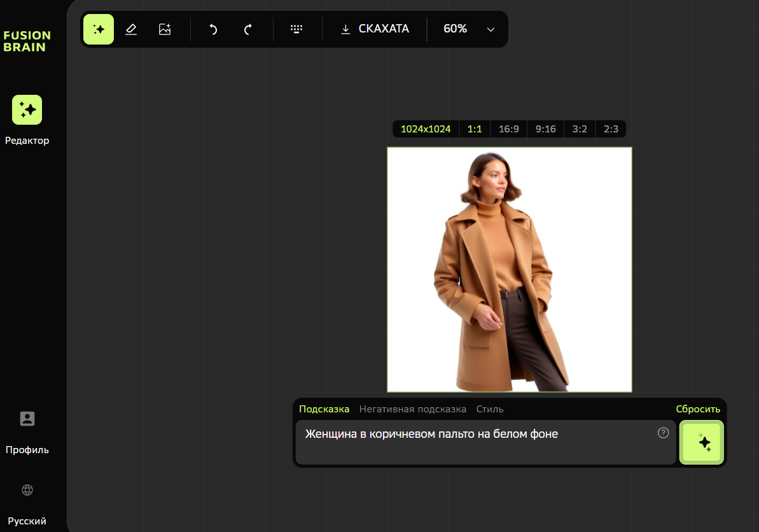Open the 1024x1024 size selector
Viewport: 759px width, 532px height.
click(x=426, y=129)
